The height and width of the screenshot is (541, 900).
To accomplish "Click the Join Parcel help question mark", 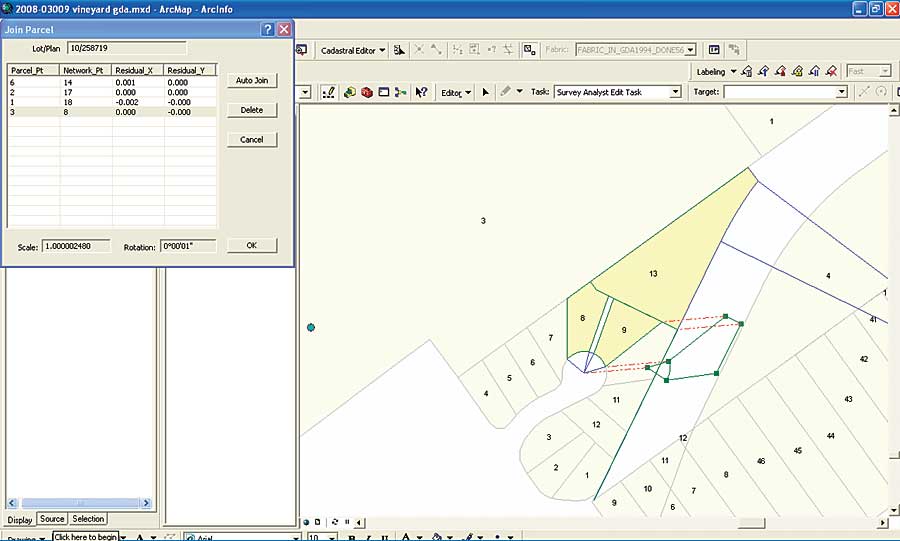I will pyautogui.click(x=267, y=30).
